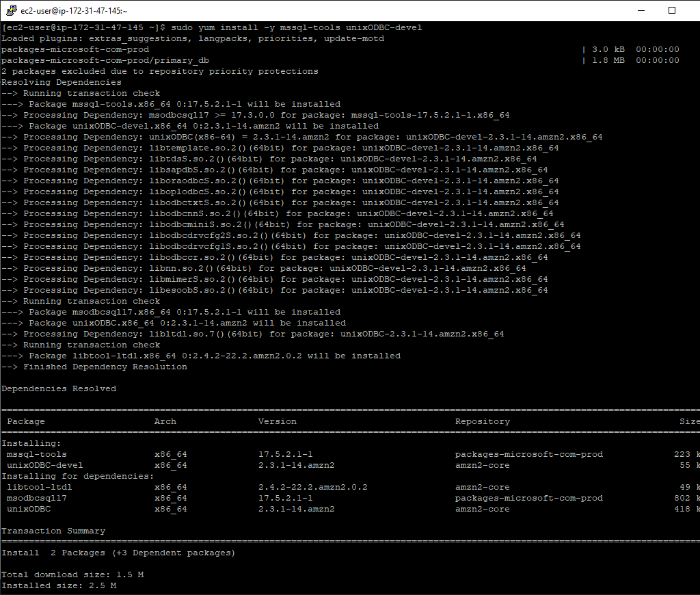Viewport: 700px width, 595px height.
Task: Click the 1.8 MB download size value
Action: pos(608,60)
